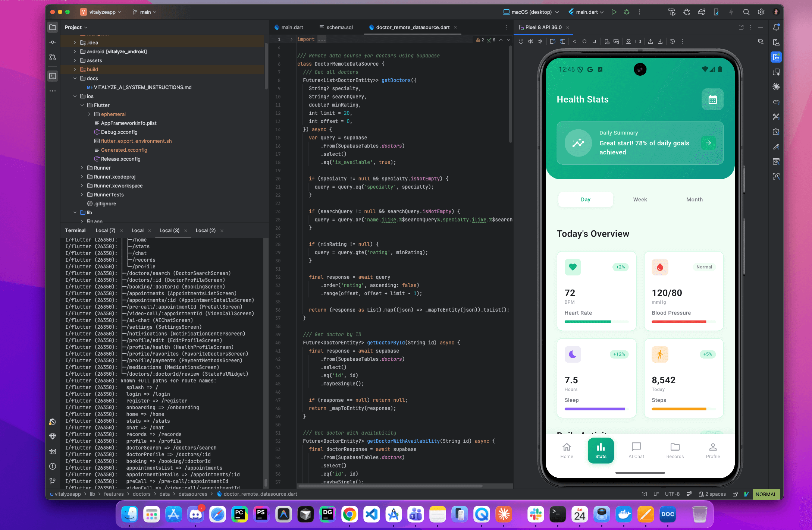812x530 pixels.
Task: Select the Local (2) terminal tab
Action: coord(205,230)
